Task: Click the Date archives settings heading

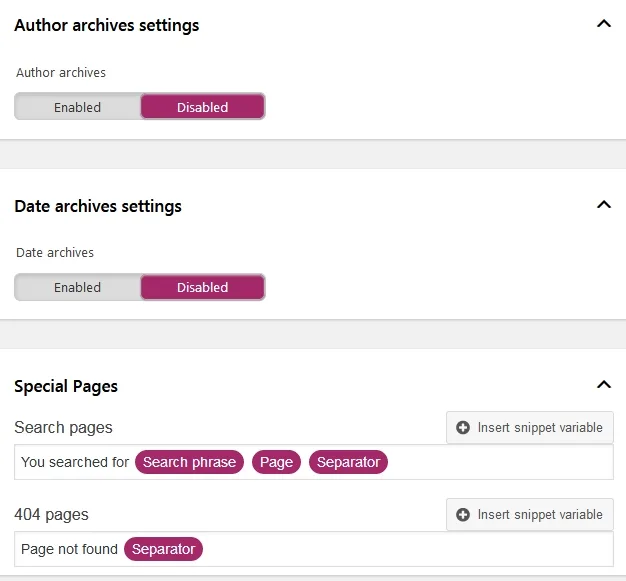Action: pyautogui.click(x=98, y=206)
